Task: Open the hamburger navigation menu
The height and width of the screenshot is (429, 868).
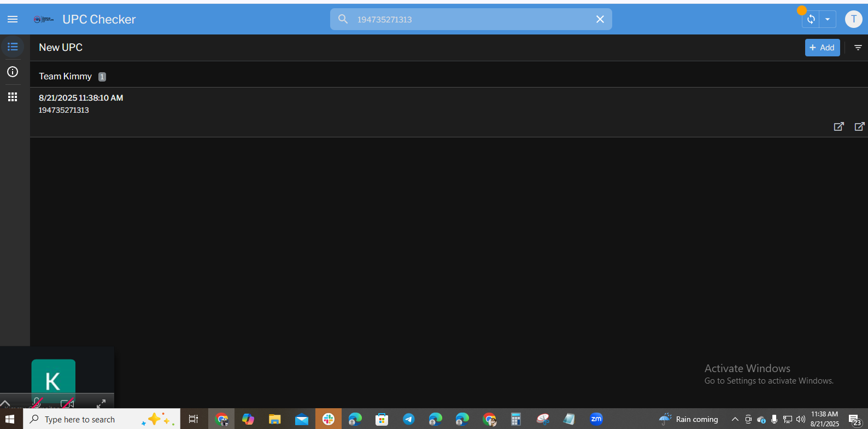Action: [x=13, y=19]
